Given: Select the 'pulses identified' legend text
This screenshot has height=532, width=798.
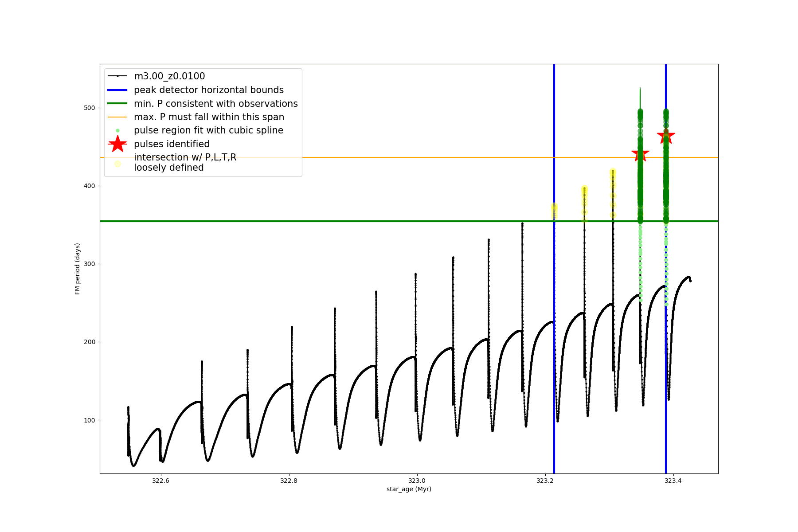Looking at the screenshot, I should [172, 144].
